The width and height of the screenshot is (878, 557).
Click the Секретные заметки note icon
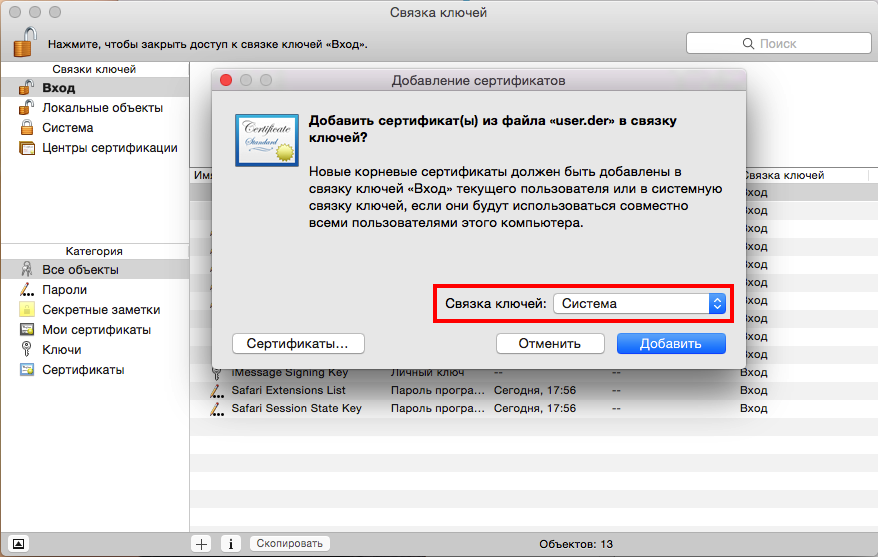(x=26, y=309)
